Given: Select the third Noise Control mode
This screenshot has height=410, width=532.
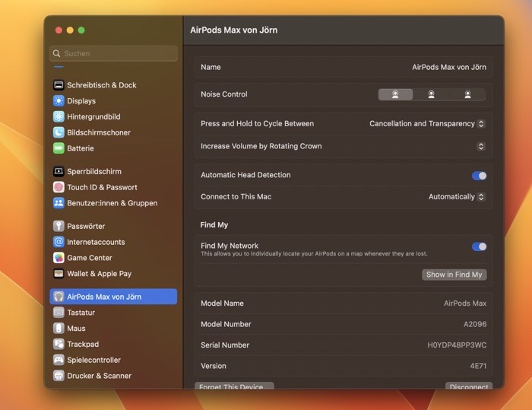Looking at the screenshot, I should click(x=467, y=94).
